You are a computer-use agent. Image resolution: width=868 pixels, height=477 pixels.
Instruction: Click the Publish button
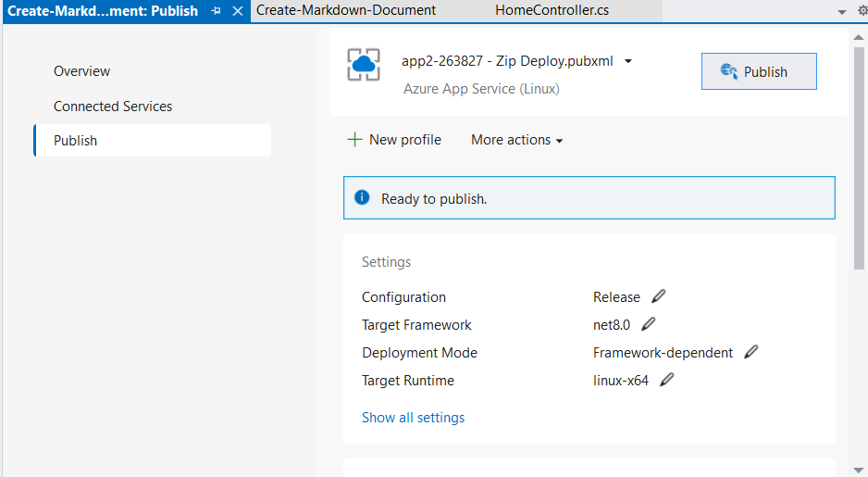[759, 71]
